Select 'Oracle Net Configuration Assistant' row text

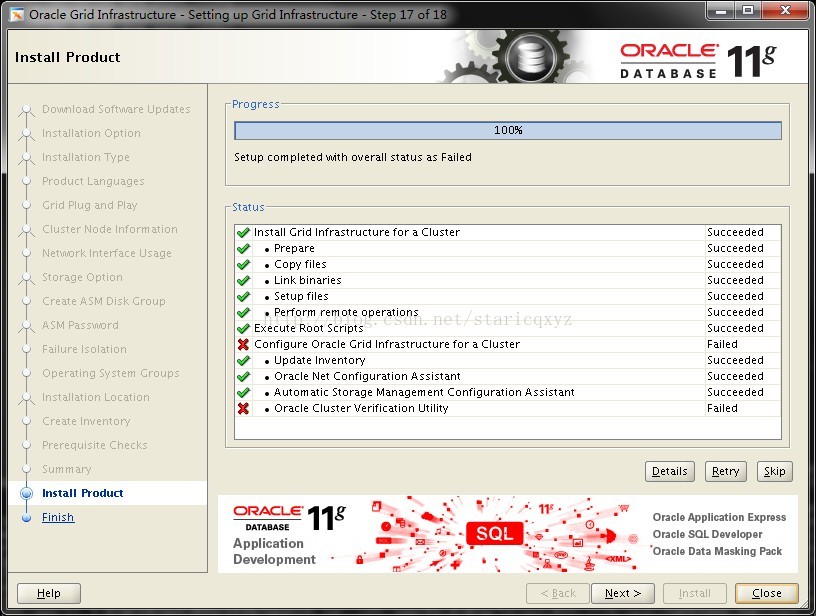click(x=367, y=377)
